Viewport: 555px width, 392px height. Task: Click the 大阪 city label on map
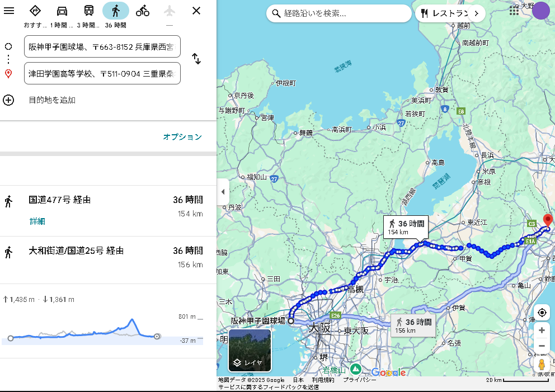319,328
